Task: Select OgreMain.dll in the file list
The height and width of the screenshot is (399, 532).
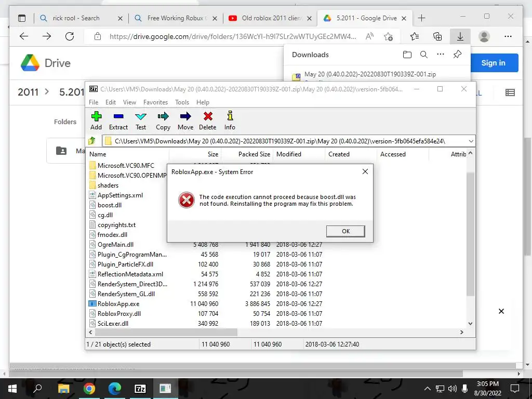Action: [x=115, y=245]
